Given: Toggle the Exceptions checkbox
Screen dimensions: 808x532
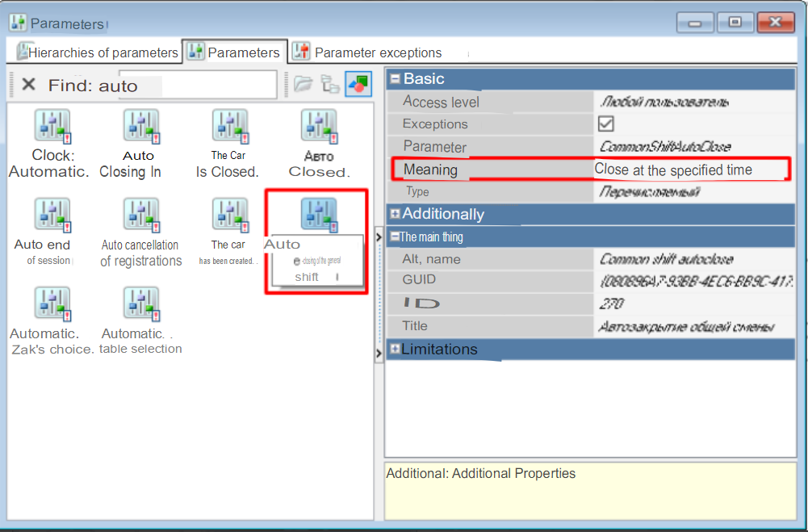Looking at the screenshot, I should pyautogui.click(x=605, y=124).
